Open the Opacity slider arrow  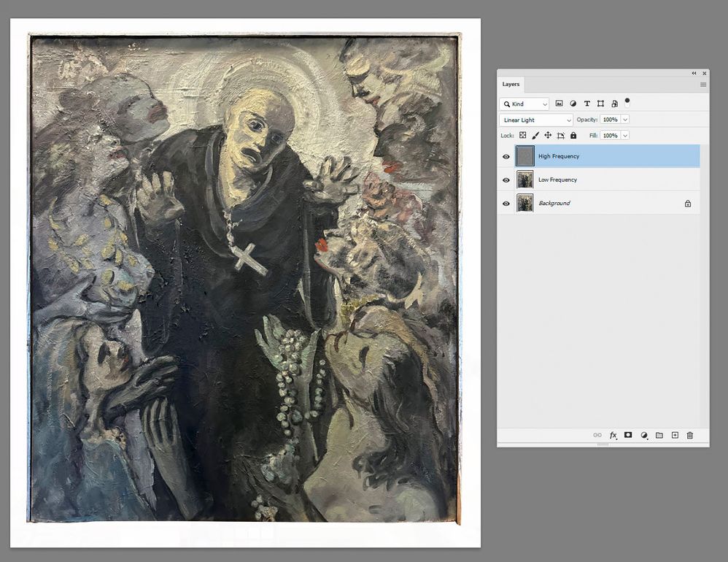point(625,120)
